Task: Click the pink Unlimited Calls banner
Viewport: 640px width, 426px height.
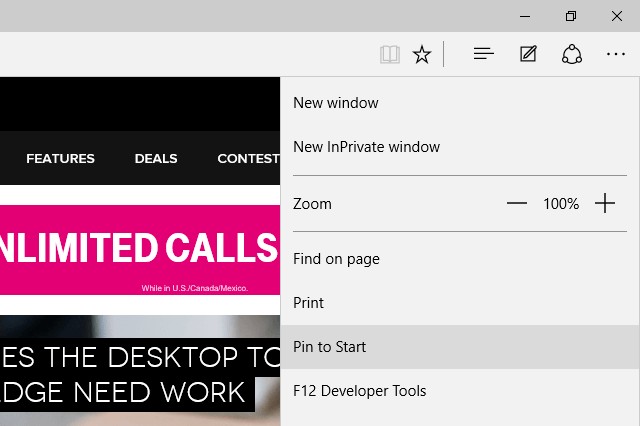Action: click(140, 250)
